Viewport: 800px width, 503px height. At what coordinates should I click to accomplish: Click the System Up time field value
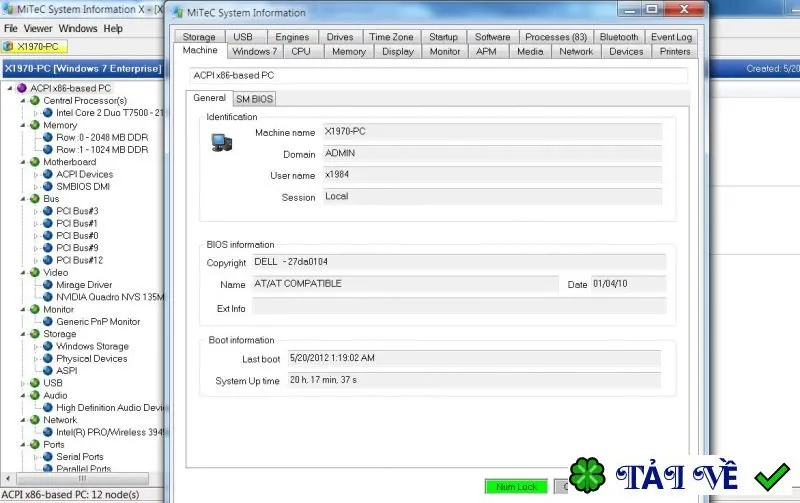point(474,380)
